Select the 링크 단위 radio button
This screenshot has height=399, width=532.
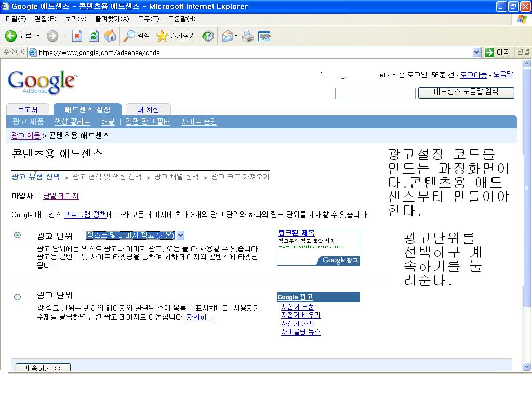point(17,297)
